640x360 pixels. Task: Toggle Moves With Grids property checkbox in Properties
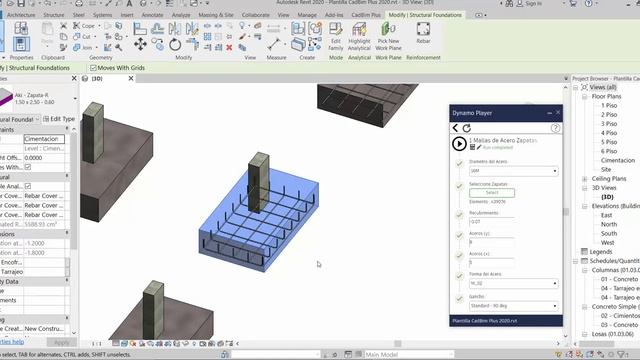tap(28, 167)
